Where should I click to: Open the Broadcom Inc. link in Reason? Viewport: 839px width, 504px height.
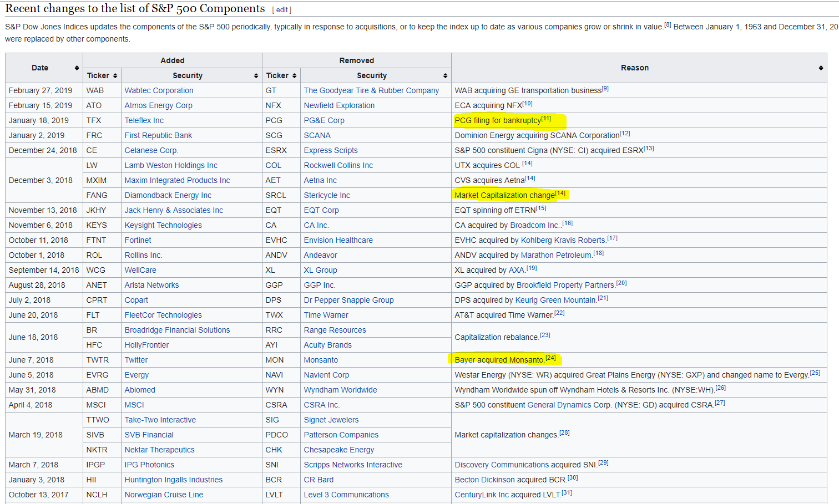pyautogui.click(x=535, y=225)
